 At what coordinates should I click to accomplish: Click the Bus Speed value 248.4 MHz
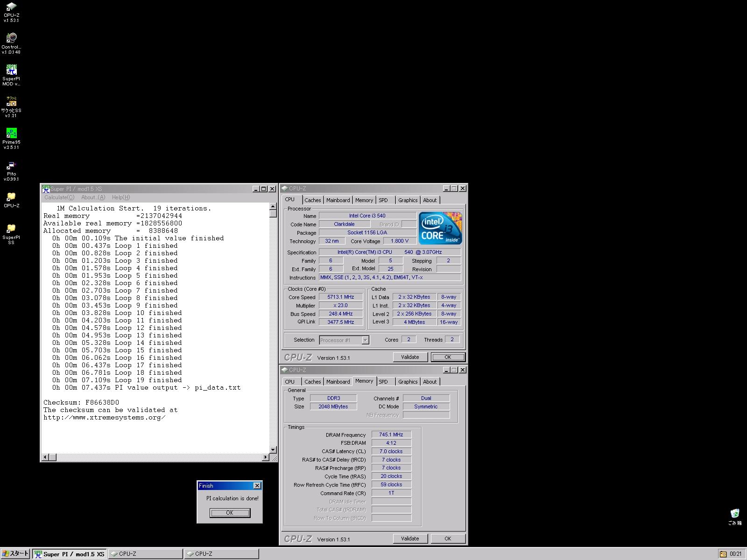341,314
